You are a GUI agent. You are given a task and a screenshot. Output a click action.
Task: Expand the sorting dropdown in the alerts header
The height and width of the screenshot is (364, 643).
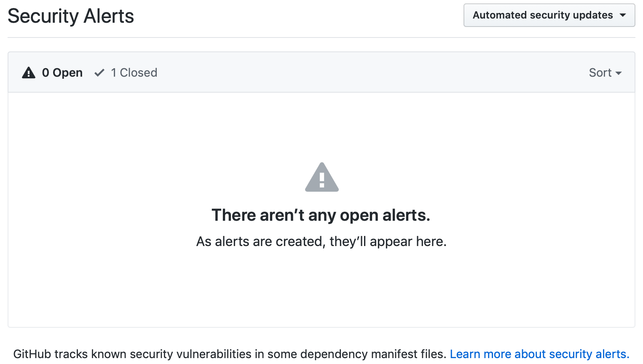[x=605, y=72]
